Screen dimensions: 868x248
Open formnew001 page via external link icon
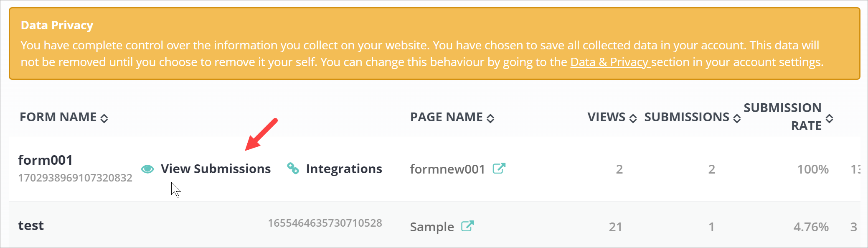pyautogui.click(x=499, y=169)
